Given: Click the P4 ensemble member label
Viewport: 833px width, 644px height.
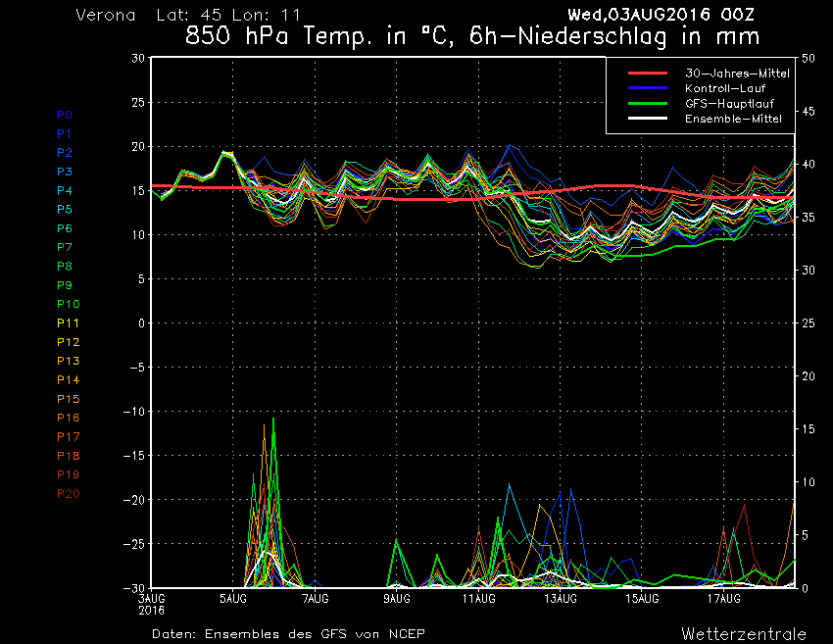Looking at the screenshot, I should click(x=65, y=190).
